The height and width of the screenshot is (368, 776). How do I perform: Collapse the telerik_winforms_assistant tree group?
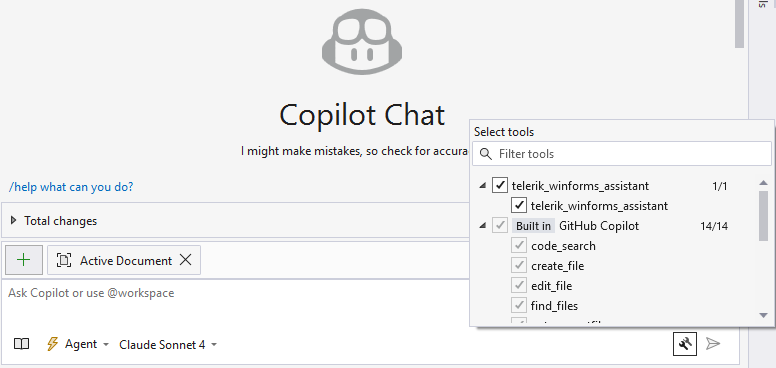pyautogui.click(x=482, y=186)
